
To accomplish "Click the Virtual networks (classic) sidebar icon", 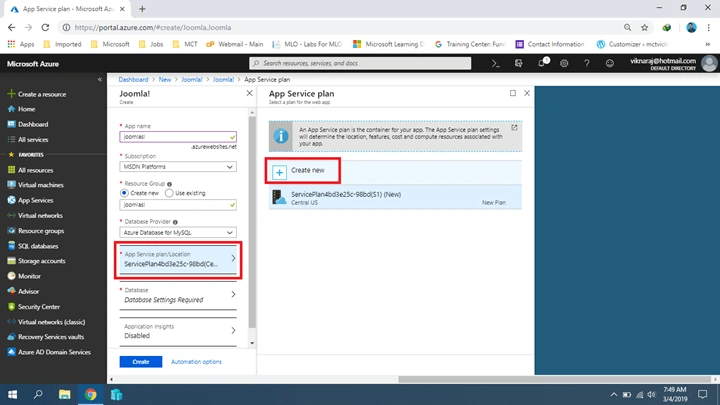I will tap(11, 322).
